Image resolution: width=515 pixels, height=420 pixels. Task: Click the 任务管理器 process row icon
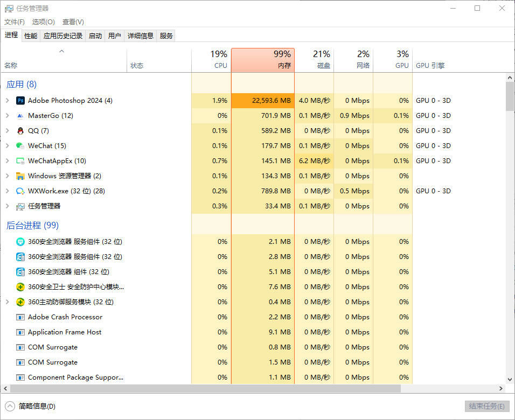pos(20,206)
